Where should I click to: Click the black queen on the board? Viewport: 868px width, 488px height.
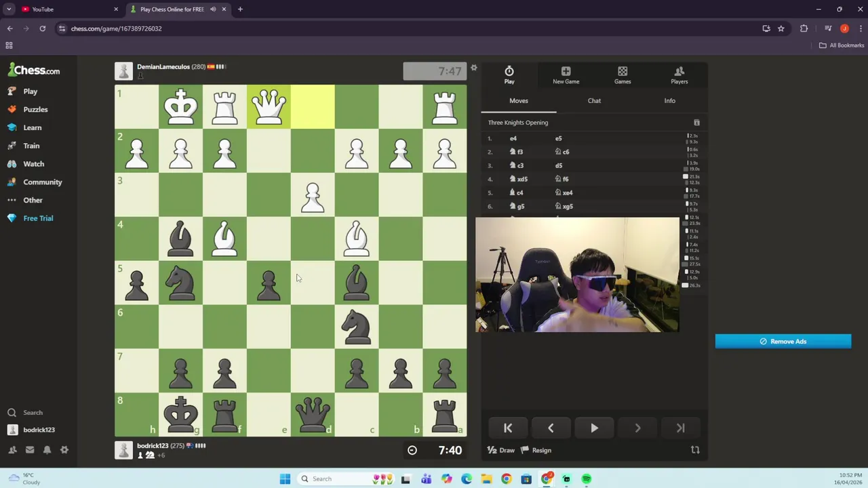pyautogui.click(x=313, y=415)
